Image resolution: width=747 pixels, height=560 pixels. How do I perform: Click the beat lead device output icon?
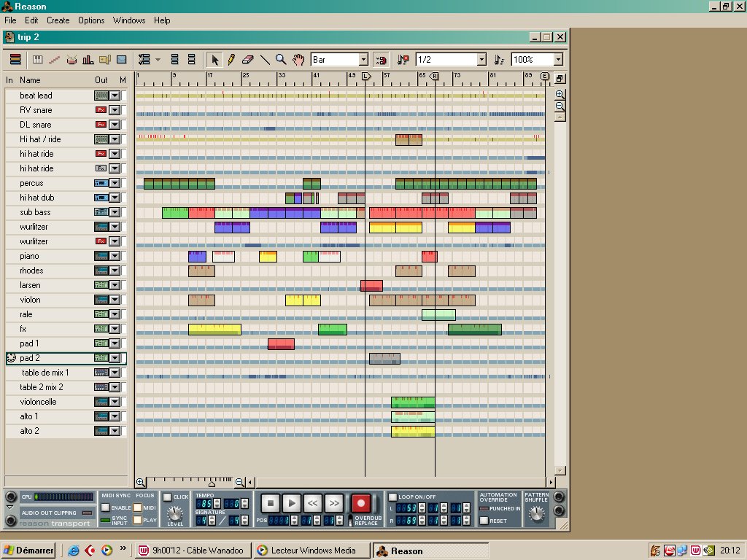coord(101,96)
